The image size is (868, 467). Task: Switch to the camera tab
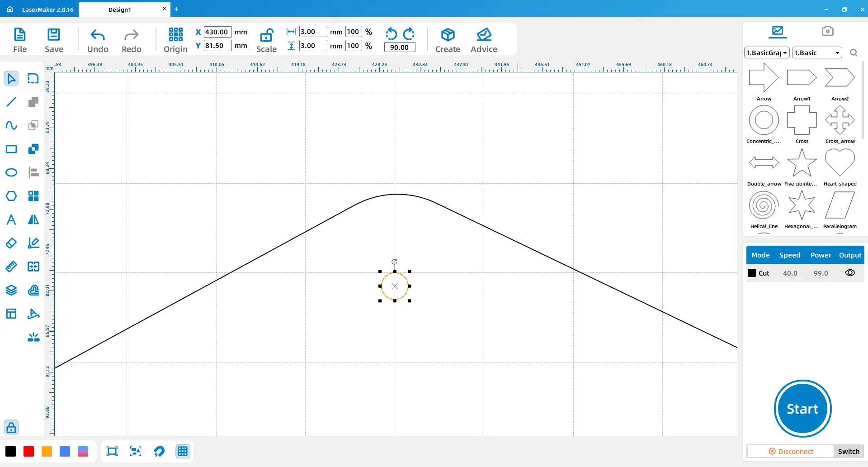[828, 31]
